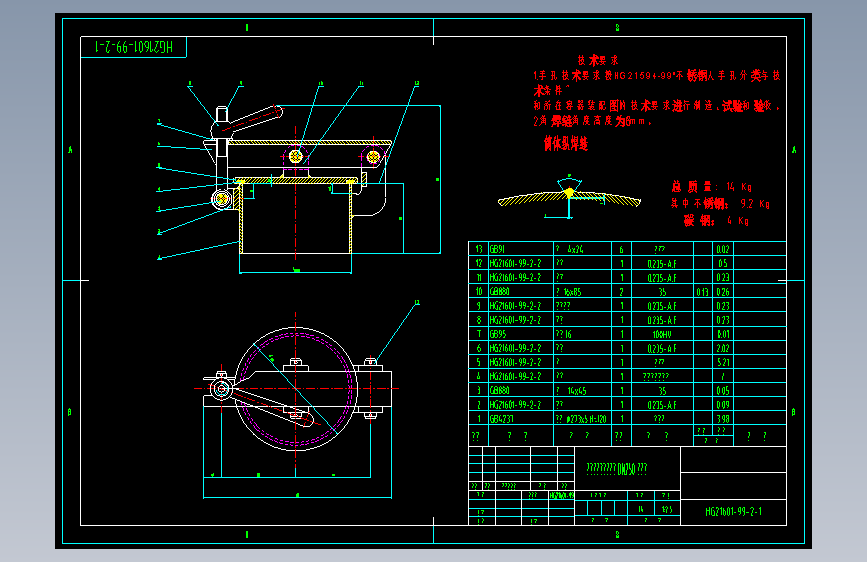Image resolution: width=867 pixels, height=562 pixels.
Task: Click the red weld seam detail title
Action: pyautogui.click(x=566, y=144)
